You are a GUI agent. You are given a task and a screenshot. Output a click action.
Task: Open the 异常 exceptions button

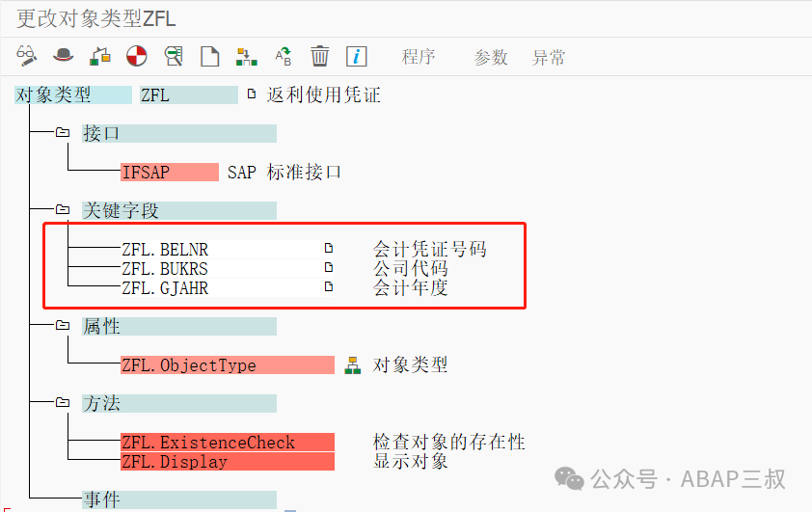[x=549, y=57]
